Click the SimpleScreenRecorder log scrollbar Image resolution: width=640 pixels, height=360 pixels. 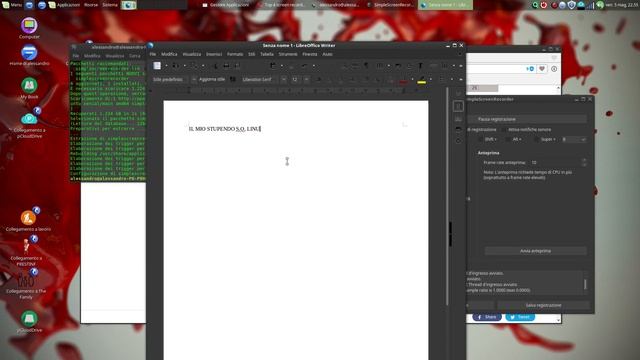coord(585,284)
